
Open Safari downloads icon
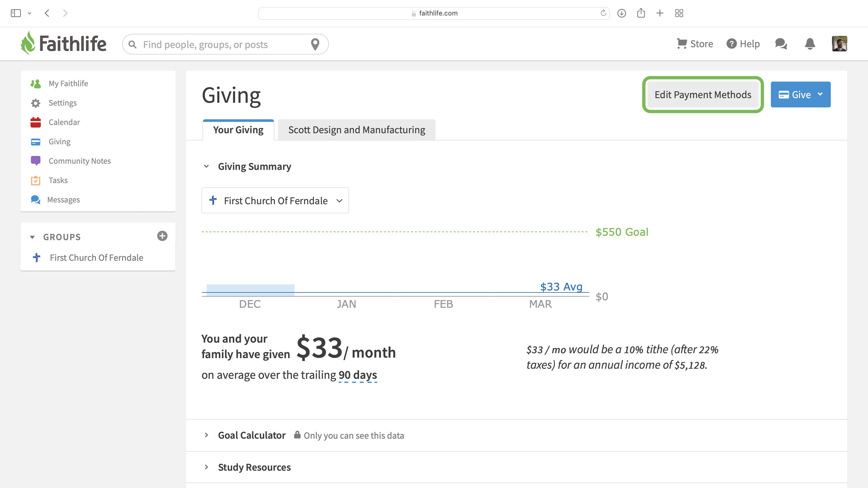[622, 13]
